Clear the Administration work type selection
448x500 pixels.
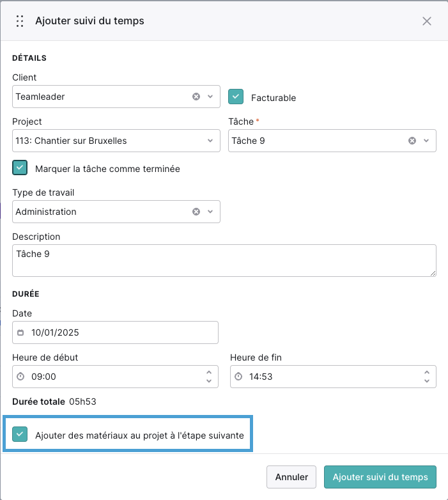(196, 212)
